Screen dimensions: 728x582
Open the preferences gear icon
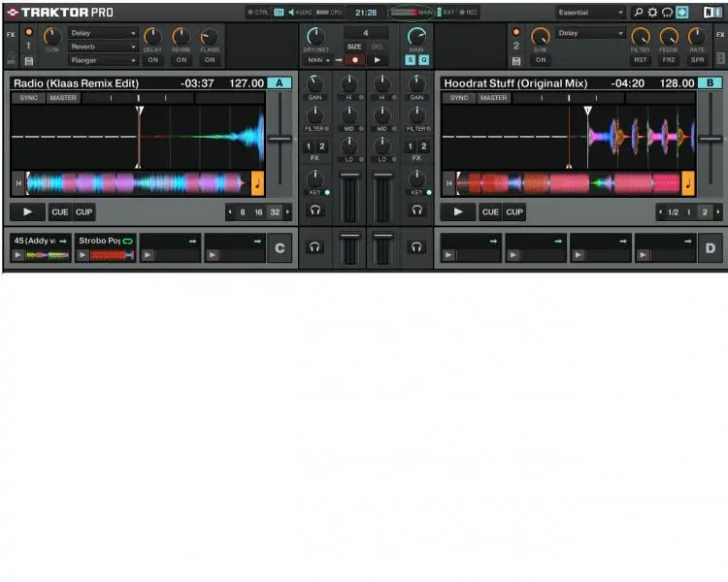point(652,13)
